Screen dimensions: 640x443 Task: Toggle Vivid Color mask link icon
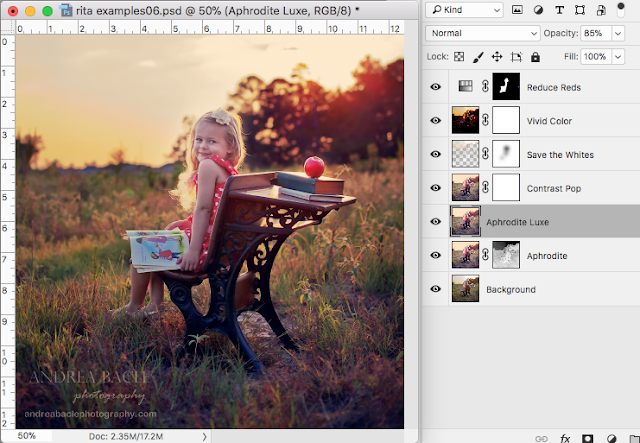[x=485, y=120]
